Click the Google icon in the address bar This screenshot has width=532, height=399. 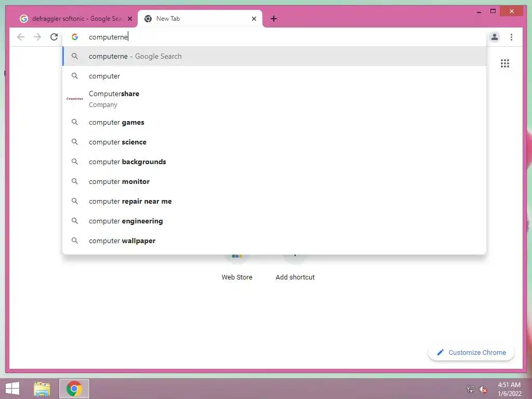click(75, 37)
